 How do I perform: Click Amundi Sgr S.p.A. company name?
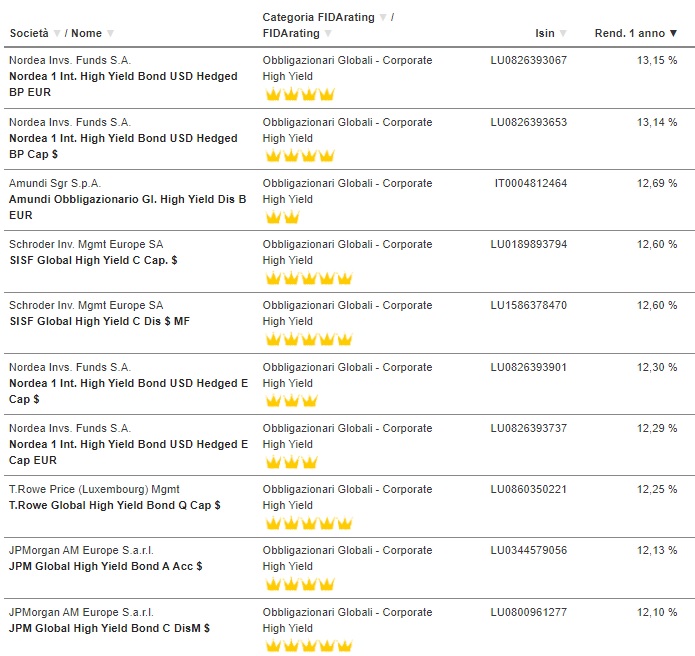(x=55, y=184)
